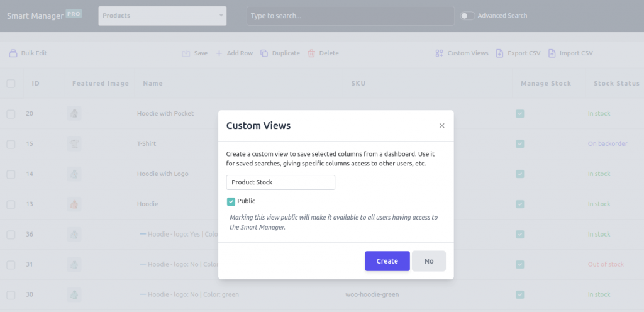Click the Hoodie with Pocket featured image
Screen dimensions: 644x312
click(74, 113)
